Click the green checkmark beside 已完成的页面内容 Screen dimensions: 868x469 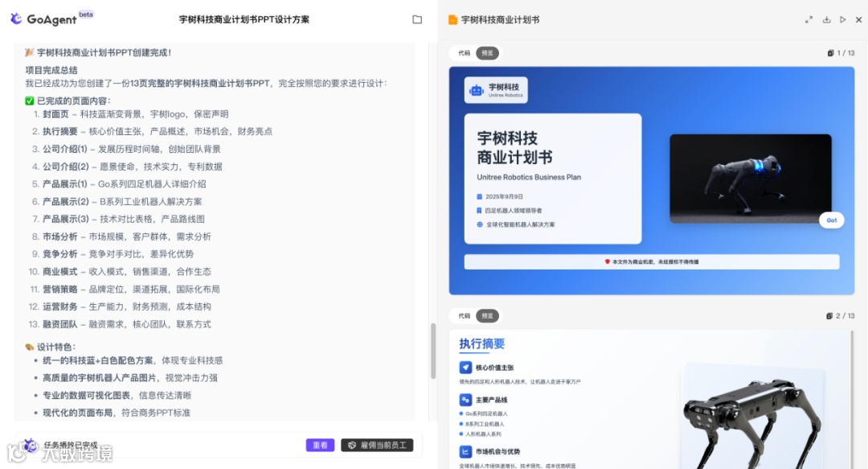(30, 101)
